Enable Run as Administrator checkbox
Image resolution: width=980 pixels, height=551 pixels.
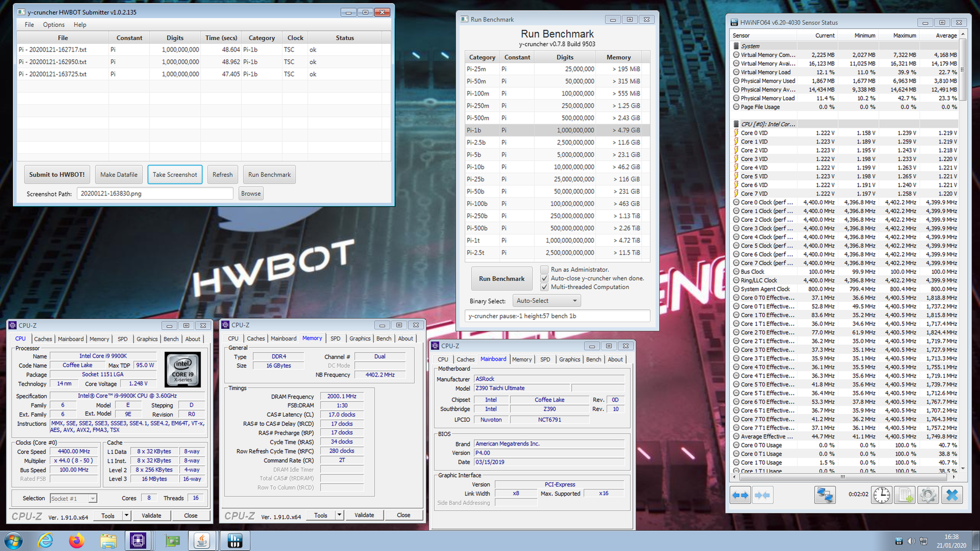click(544, 269)
